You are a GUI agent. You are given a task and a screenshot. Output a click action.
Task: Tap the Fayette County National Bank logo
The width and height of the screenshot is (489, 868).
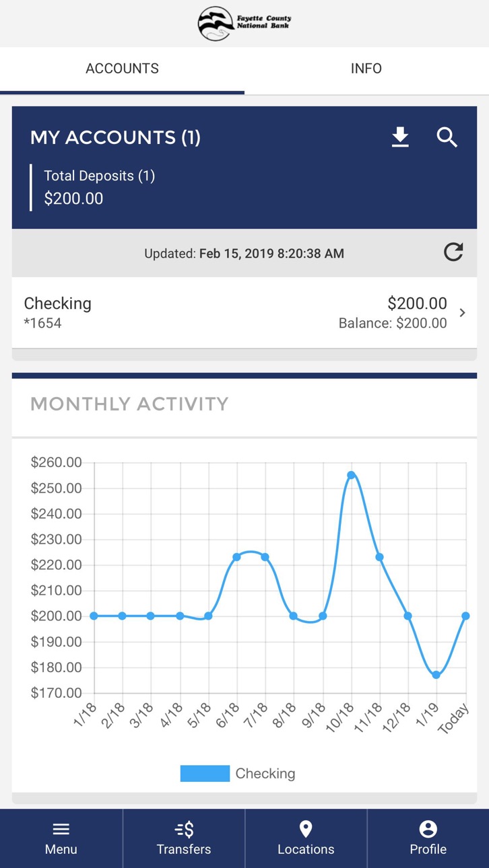[244, 24]
